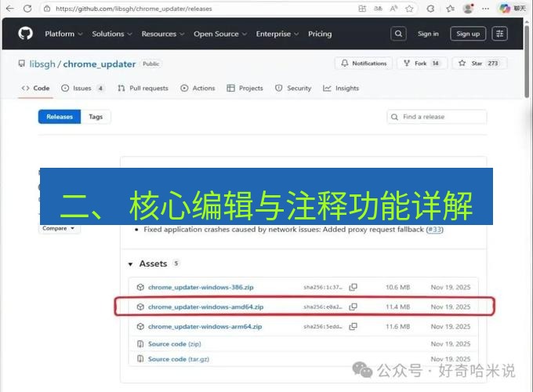Click the Notifications button
Viewport: 533px width, 392px height.
(364, 64)
